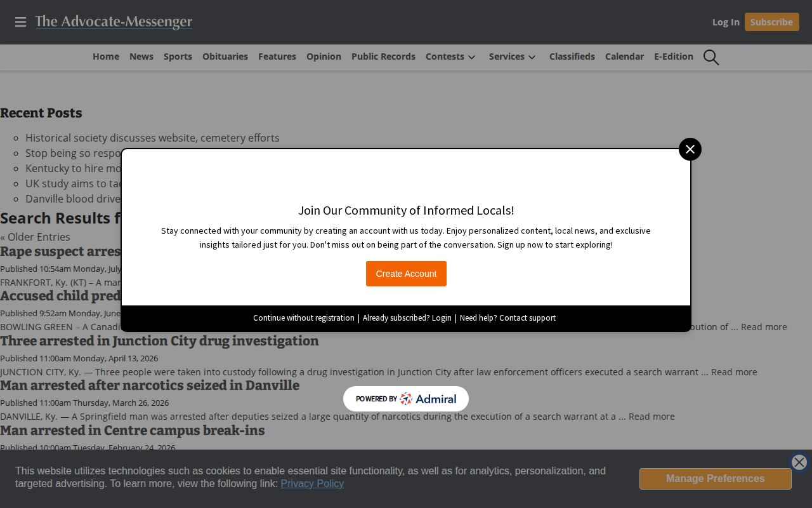Click the Create Account button

click(x=406, y=274)
